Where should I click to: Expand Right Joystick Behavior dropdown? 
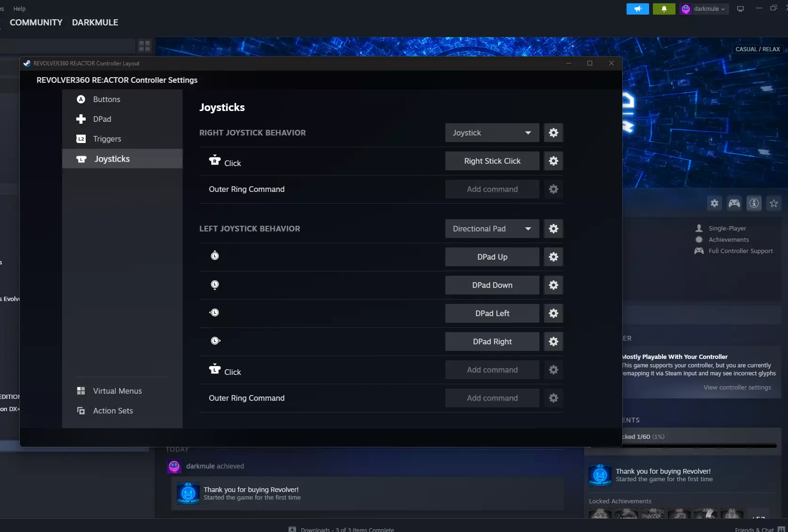492,133
